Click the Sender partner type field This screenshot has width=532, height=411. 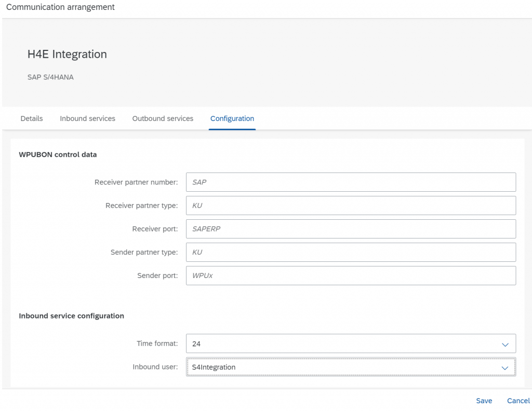click(351, 252)
